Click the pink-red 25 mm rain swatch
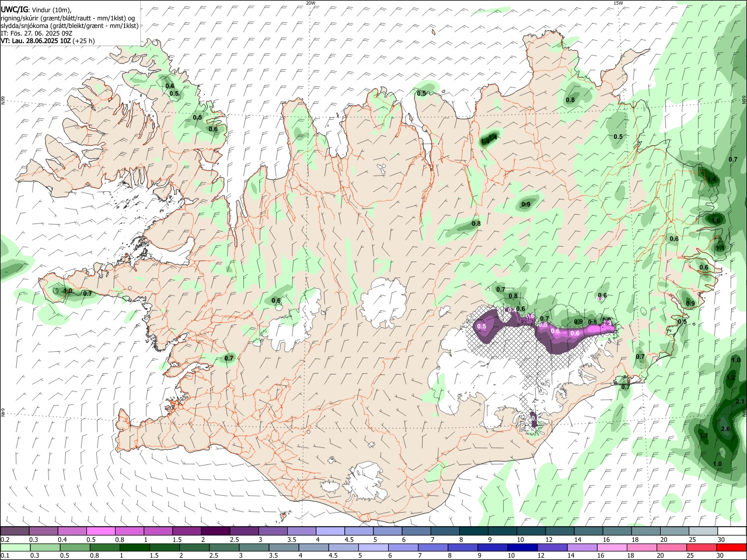 702,547
